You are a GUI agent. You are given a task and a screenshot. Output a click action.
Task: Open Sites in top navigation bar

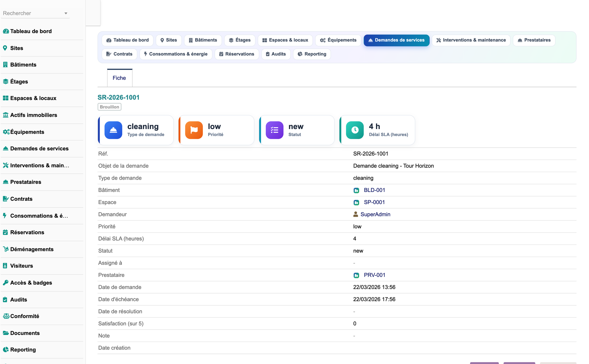point(169,40)
